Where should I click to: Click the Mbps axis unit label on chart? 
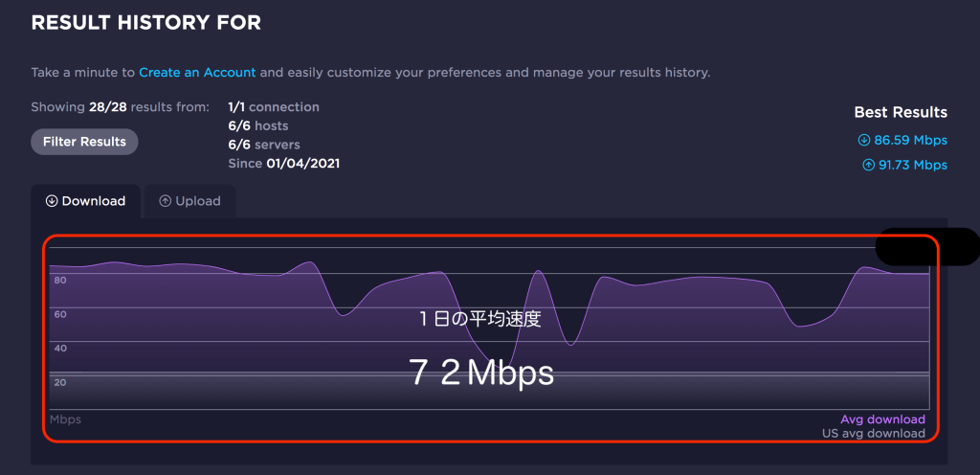tap(65, 419)
